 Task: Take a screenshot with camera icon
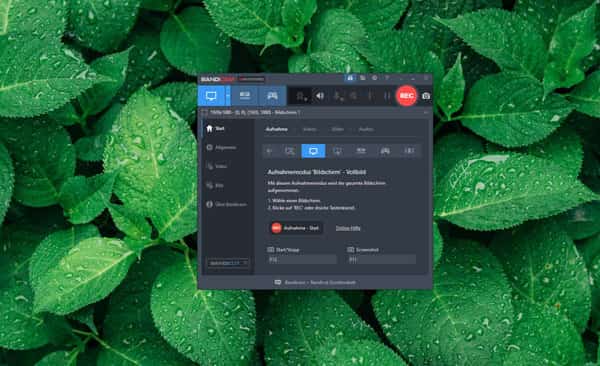426,96
